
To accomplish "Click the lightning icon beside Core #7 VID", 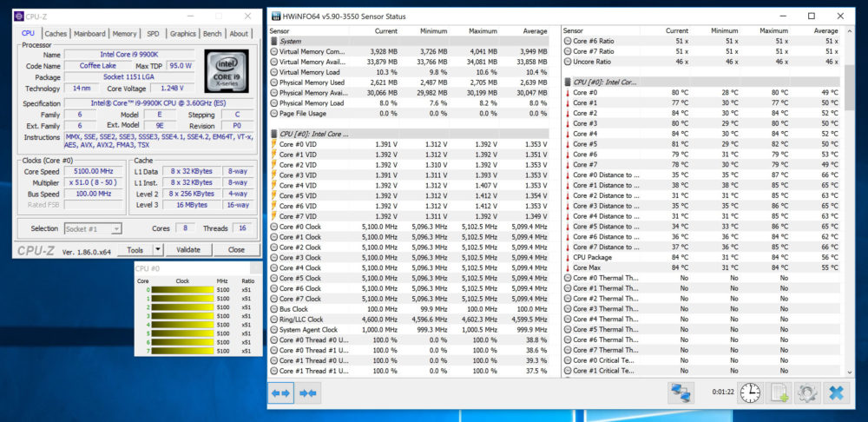I will (x=273, y=216).
